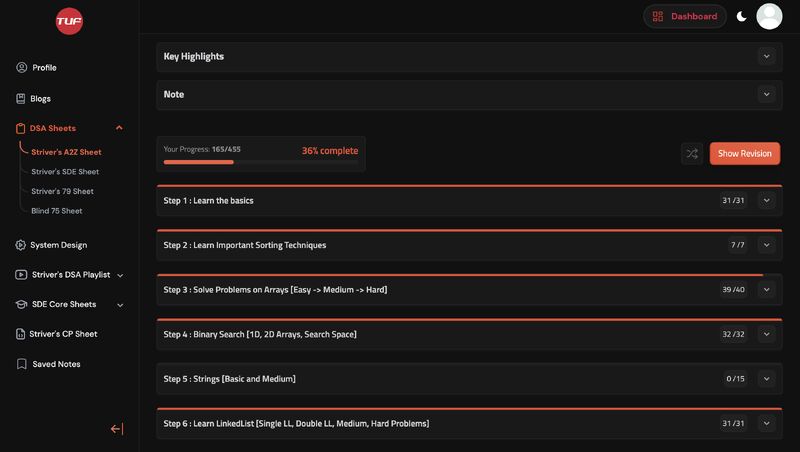Click the Saved Notes bookmark icon
Viewport: 800px width, 452px height.
[x=21, y=364]
